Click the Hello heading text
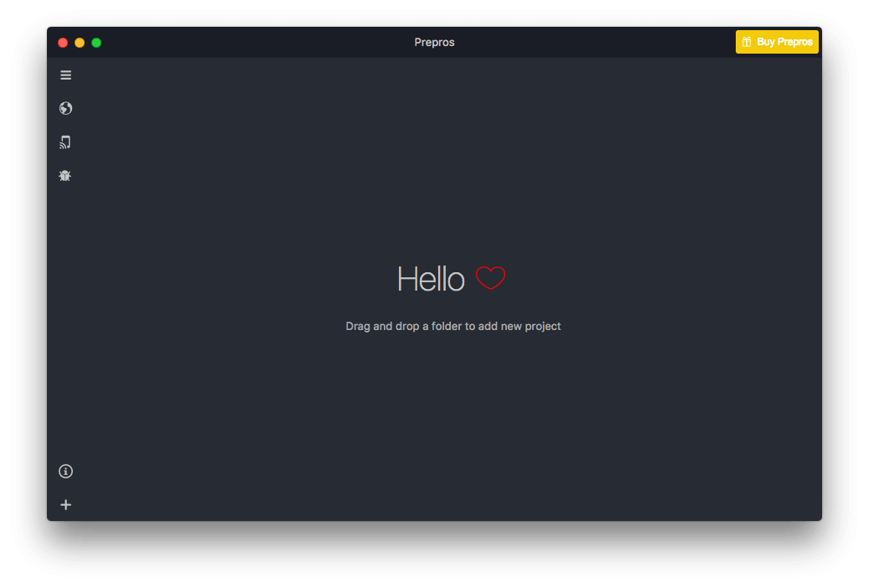This screenshot has width=869, height=588. pyautogui.click(x=430, y=279)
